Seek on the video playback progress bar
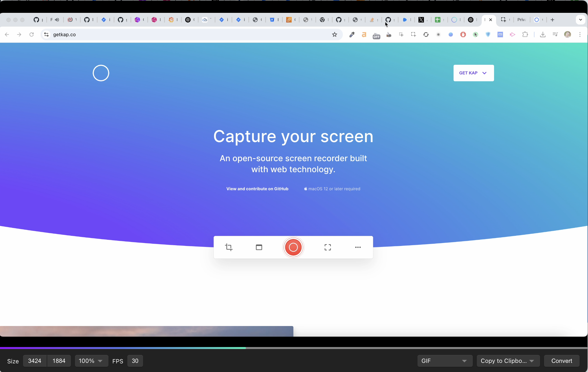The height and width of the screenshot is (372, 588). [x=294, y=348]
